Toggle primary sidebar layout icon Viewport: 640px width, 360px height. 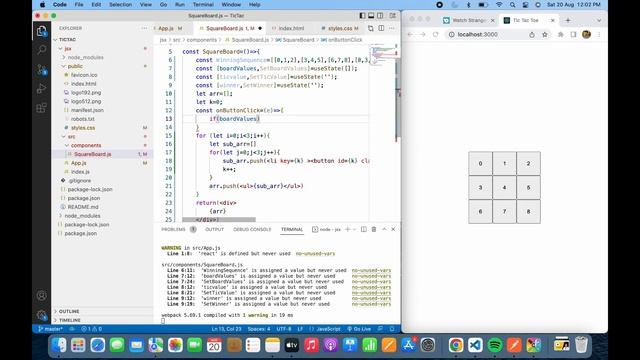coord(362,16)
